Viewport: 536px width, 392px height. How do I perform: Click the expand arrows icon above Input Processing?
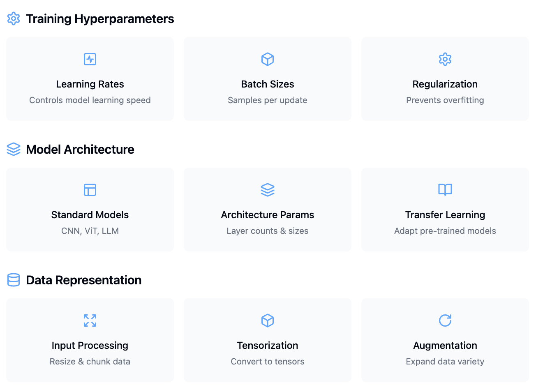(x=90, y=321)
